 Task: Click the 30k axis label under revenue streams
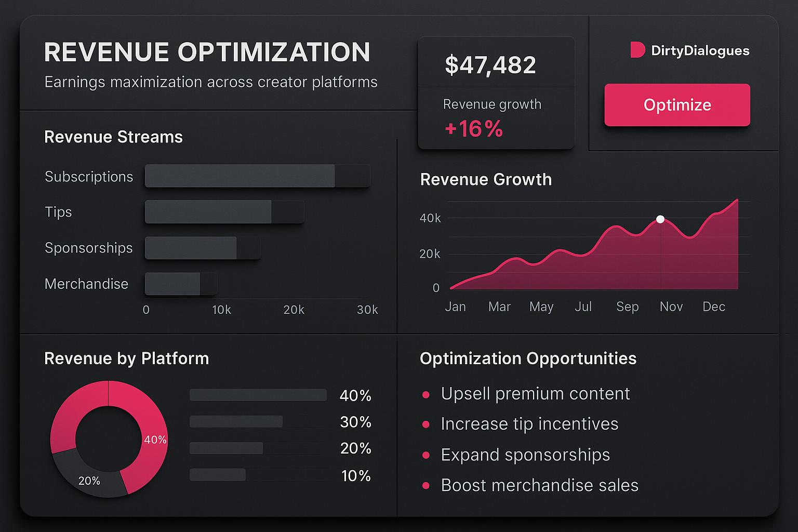(x=367, y=310)
